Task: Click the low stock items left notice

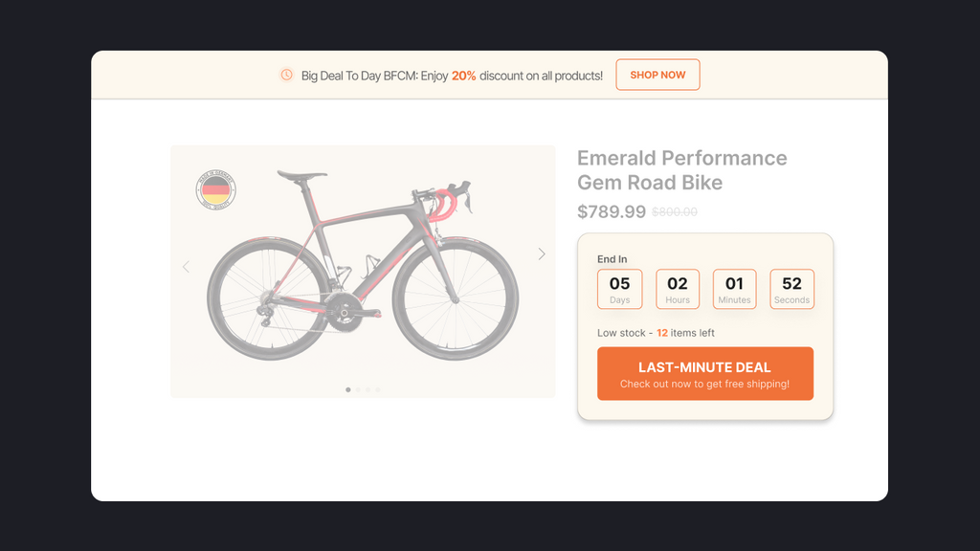Action: (x=656, y=333)
